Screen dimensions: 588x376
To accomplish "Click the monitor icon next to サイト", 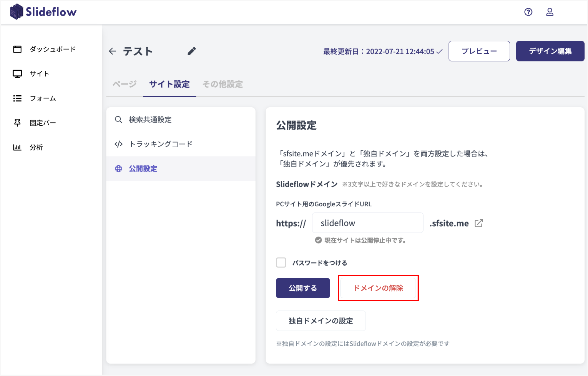I will 17,74.
